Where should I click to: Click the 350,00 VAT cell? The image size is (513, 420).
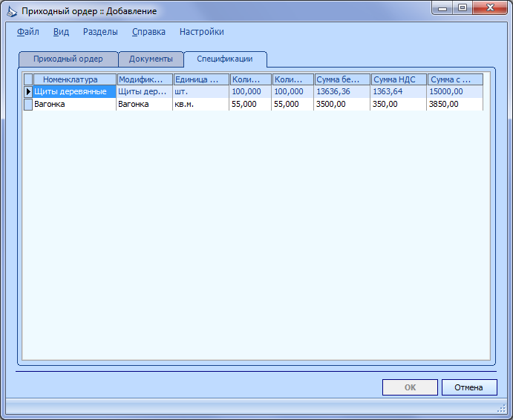(x=399, y=105)
